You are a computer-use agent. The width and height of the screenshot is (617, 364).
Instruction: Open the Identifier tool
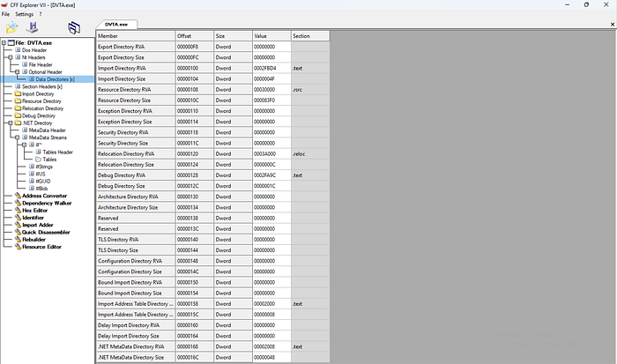pos(33,218)
